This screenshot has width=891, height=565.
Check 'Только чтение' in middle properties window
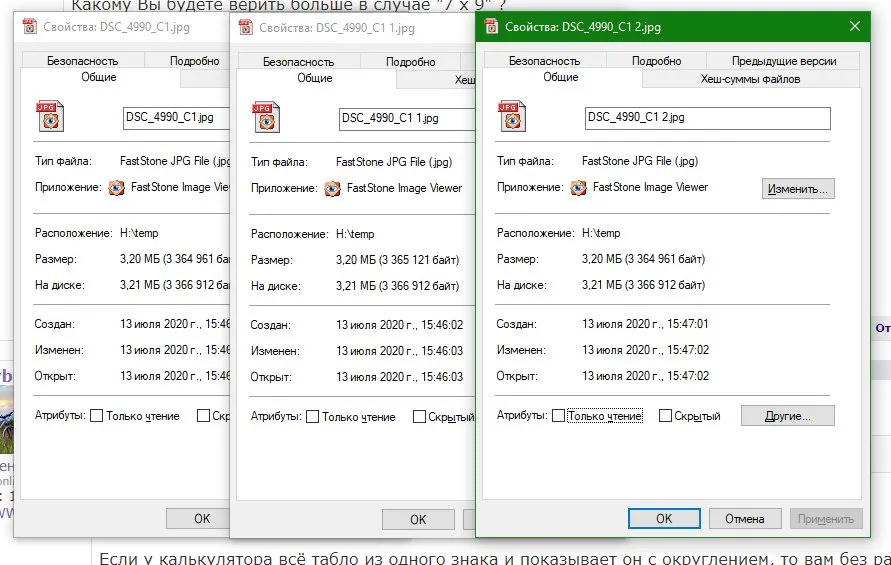[312, 417]
